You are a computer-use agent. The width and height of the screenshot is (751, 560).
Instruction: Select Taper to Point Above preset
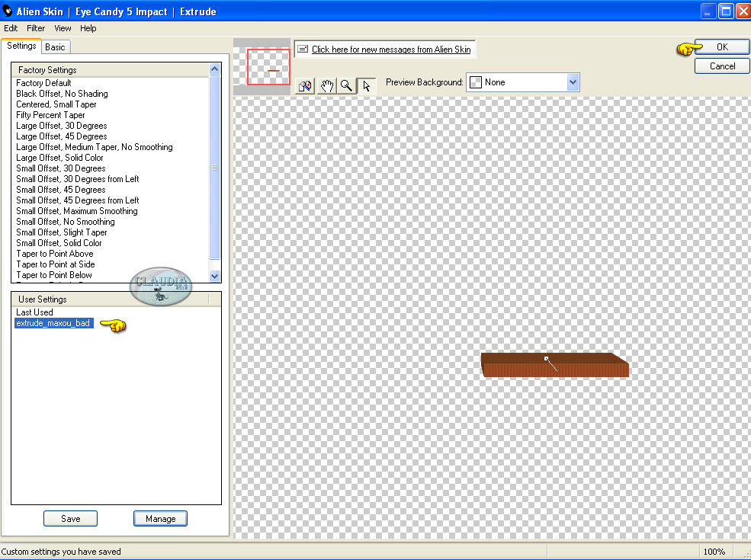point(55,254)
